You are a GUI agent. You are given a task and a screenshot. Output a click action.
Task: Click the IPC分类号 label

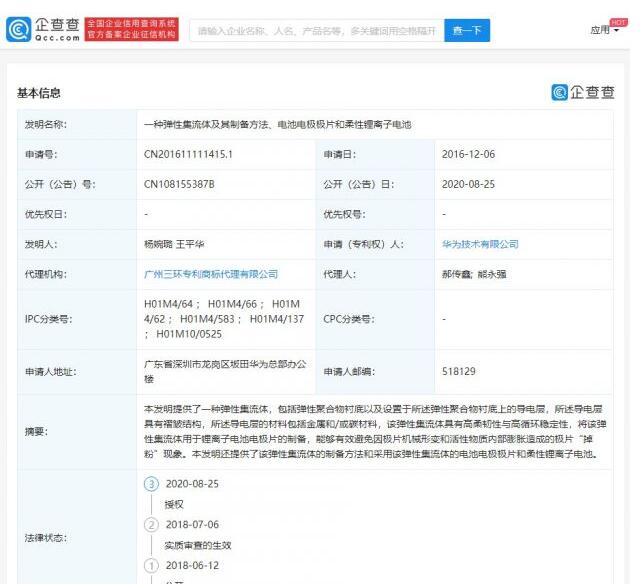point(48,319)
